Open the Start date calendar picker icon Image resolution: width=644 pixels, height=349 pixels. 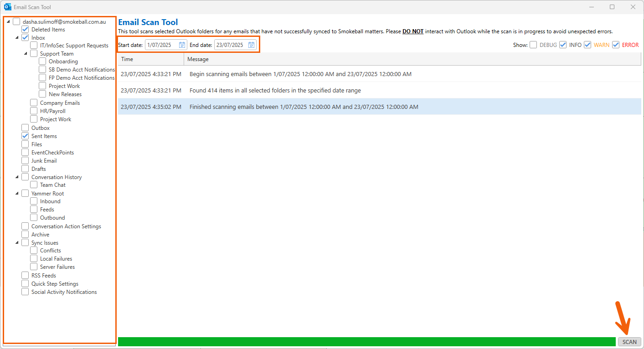tap(182, 45)
